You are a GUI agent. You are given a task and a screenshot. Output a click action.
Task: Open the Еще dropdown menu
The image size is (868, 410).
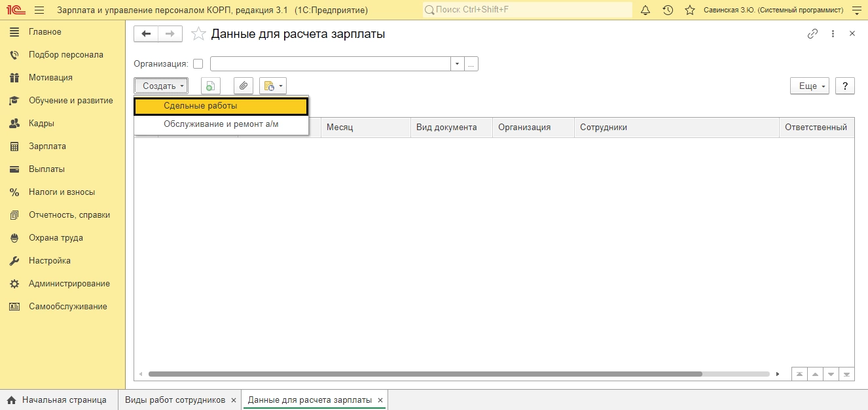(x=810, y=86)
